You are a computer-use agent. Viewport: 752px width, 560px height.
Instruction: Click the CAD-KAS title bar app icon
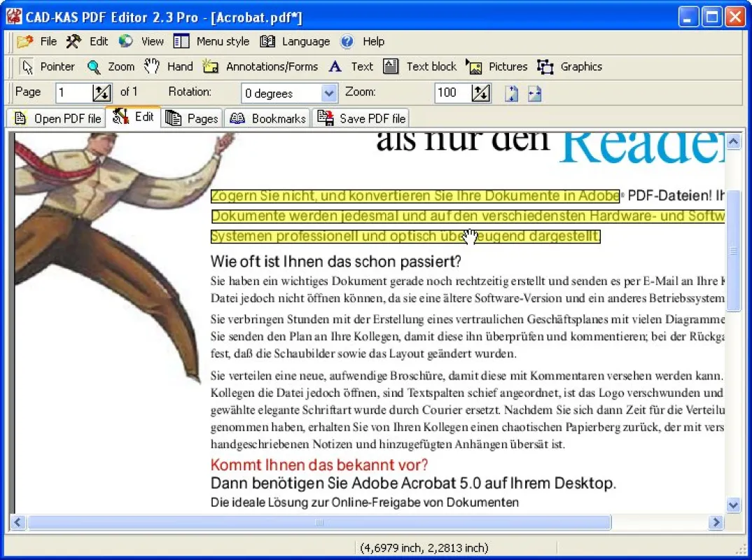coord(14,17)
